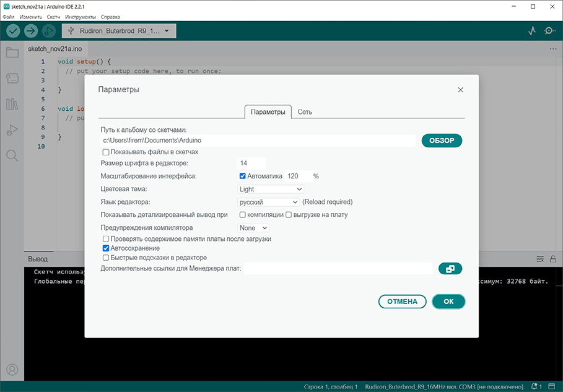Click the ОТМЕНА button
The width and height of the screenshot is (563, 392).
pyautogui.click(x=402, y=302)
